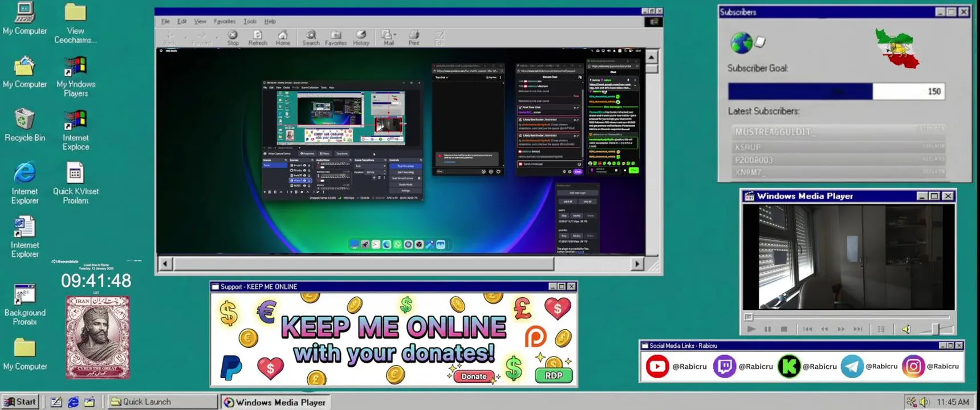Open History in the browser toolbar
The image size is (980, 410).
[x=361, y=38]
